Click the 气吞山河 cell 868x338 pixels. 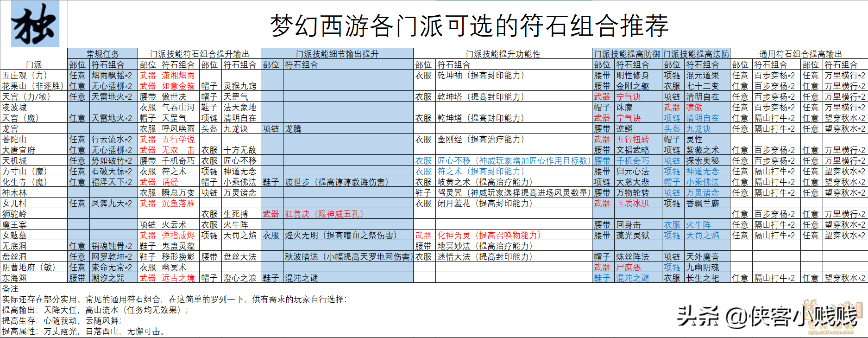[x=180, y=107]
